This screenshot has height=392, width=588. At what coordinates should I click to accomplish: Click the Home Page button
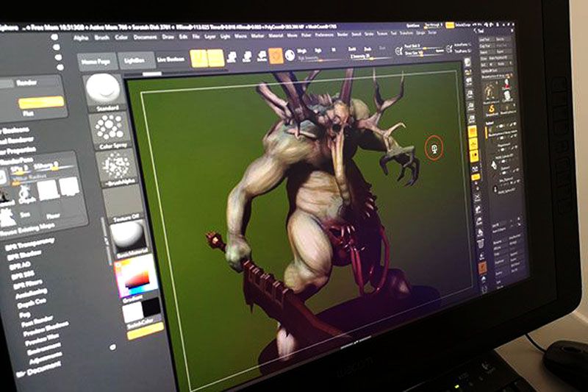pos(96,61)
